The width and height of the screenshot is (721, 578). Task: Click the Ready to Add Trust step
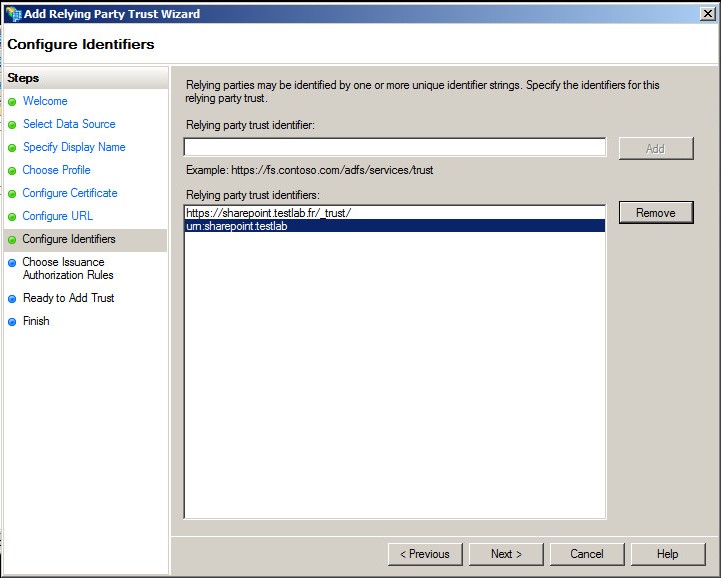click(69, 298)
